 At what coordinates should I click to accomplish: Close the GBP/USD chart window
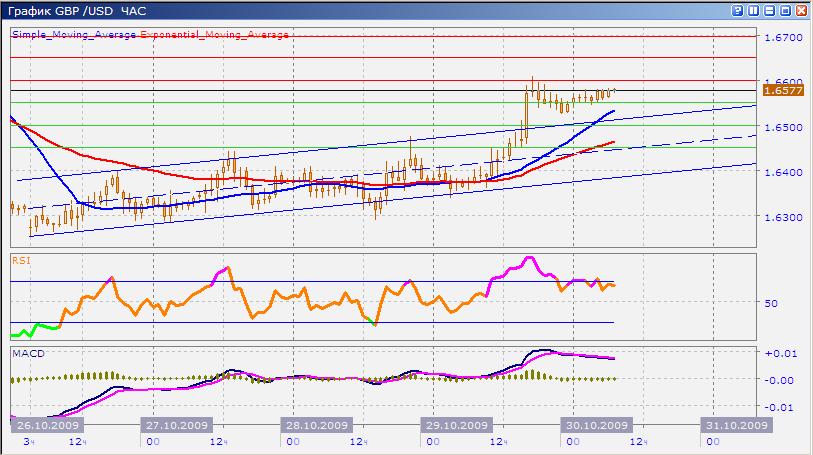point(802,10)
